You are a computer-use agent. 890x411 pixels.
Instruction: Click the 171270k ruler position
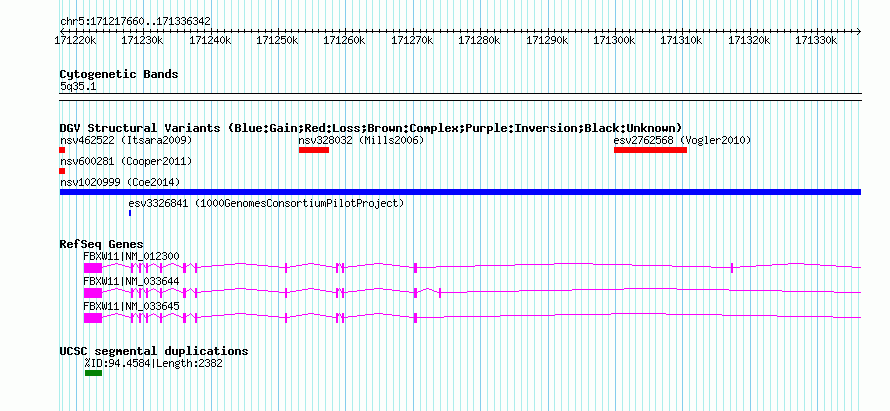tap(412, 40)
